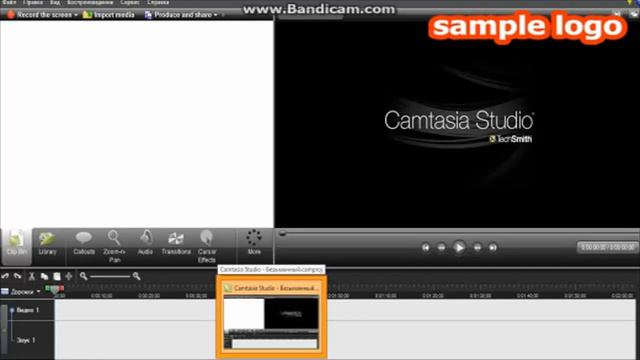Open the Вид menu
This screenshot has width=640, height=360.
[x=55, y=2]
